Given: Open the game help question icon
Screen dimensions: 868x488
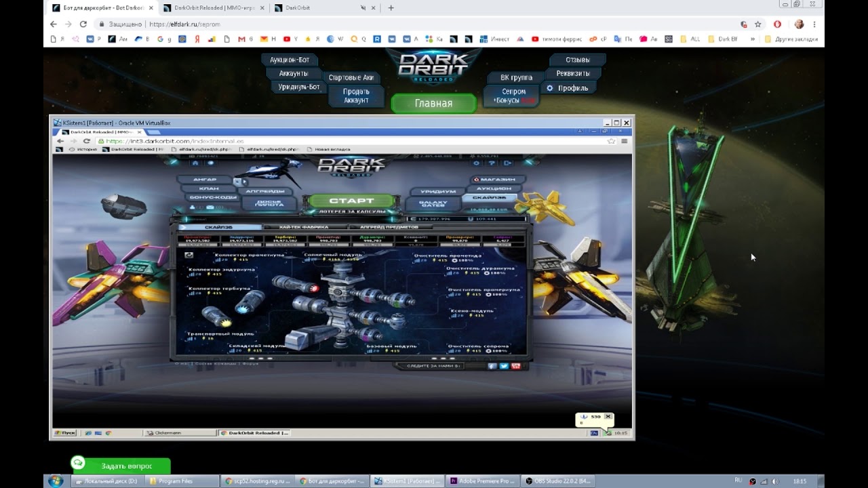Looking at the screenshot, I should coord(492,163).
